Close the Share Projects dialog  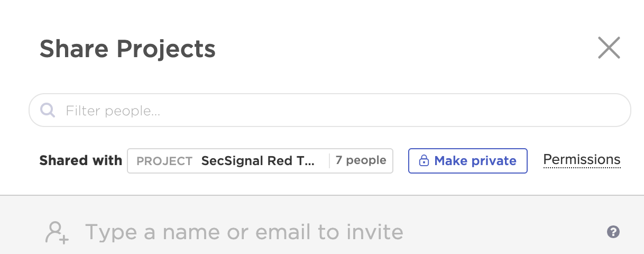[609, 48]
